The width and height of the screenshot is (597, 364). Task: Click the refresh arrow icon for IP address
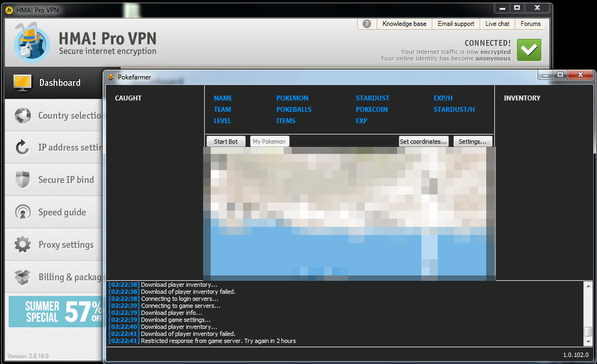click(23, 147)
